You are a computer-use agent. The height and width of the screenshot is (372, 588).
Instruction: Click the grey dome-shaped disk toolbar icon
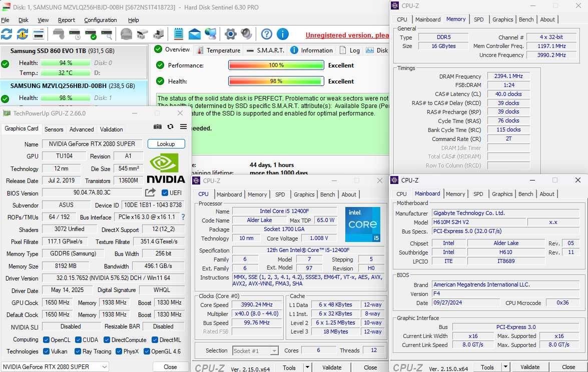click(127, 34)
